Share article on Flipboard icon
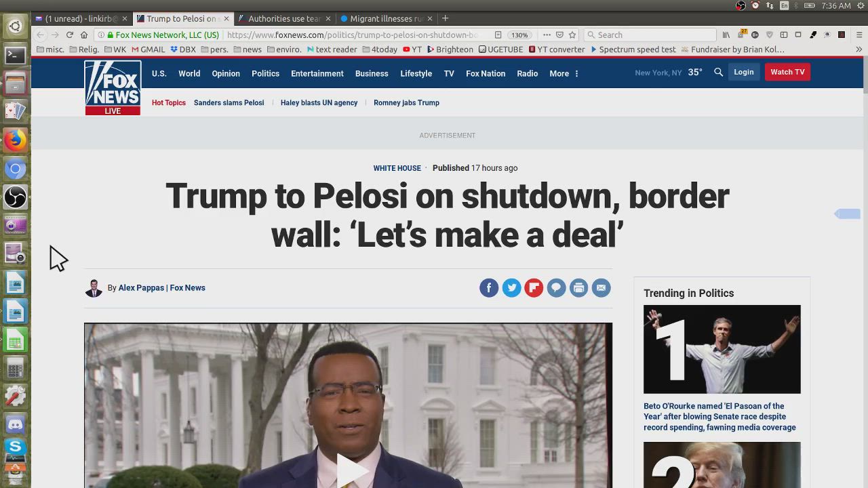The height and width of the screenshot is (488, 868). [x=534, y=288]
